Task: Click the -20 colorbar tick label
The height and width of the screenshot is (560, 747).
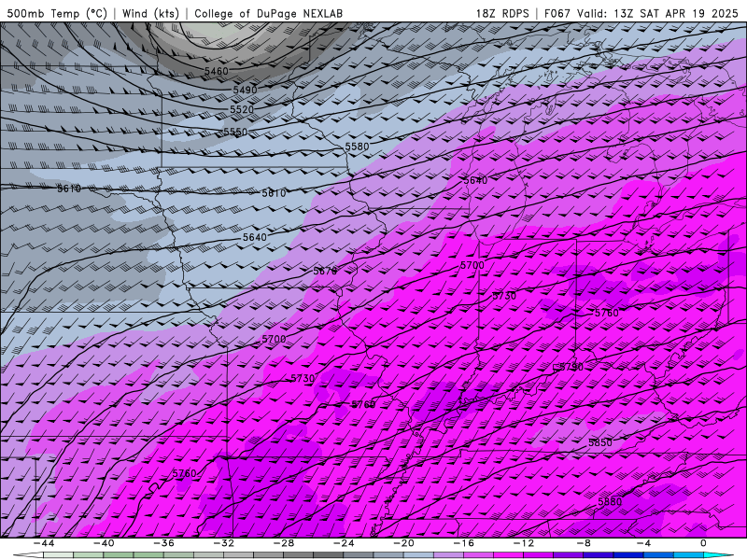Action: (x=403, y=543)
